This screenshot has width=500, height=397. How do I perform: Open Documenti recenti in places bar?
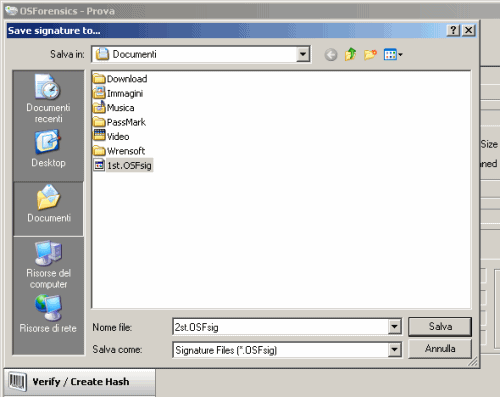click(x=48, y=99)
